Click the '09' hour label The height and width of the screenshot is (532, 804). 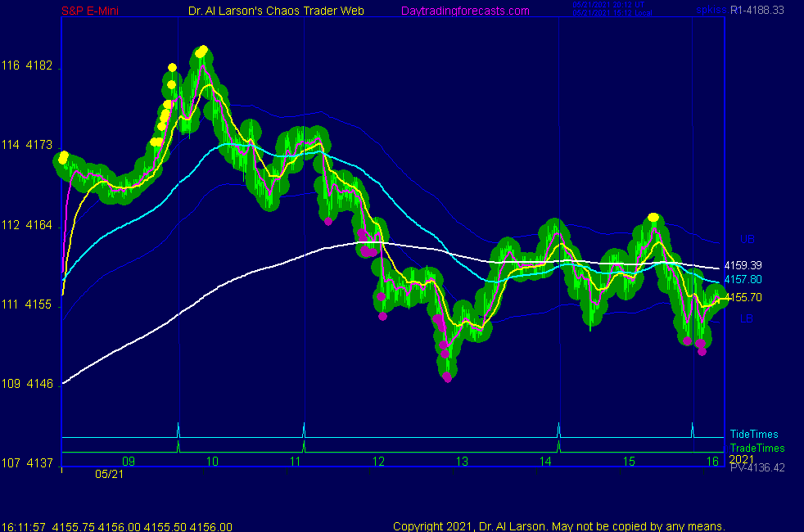(x=129, y=462)
